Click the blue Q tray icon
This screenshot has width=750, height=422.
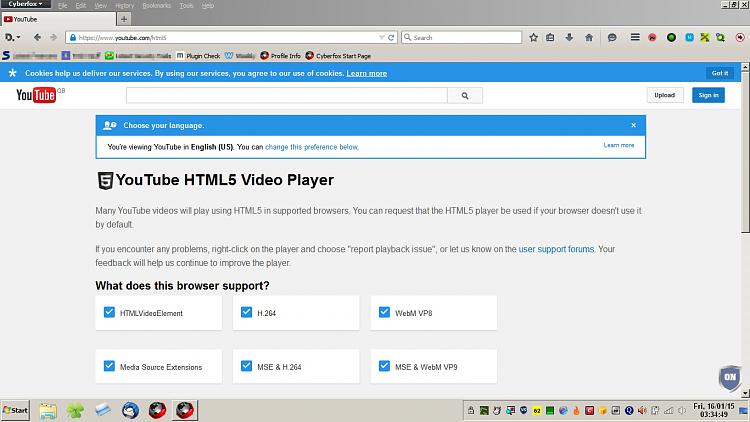629,411
